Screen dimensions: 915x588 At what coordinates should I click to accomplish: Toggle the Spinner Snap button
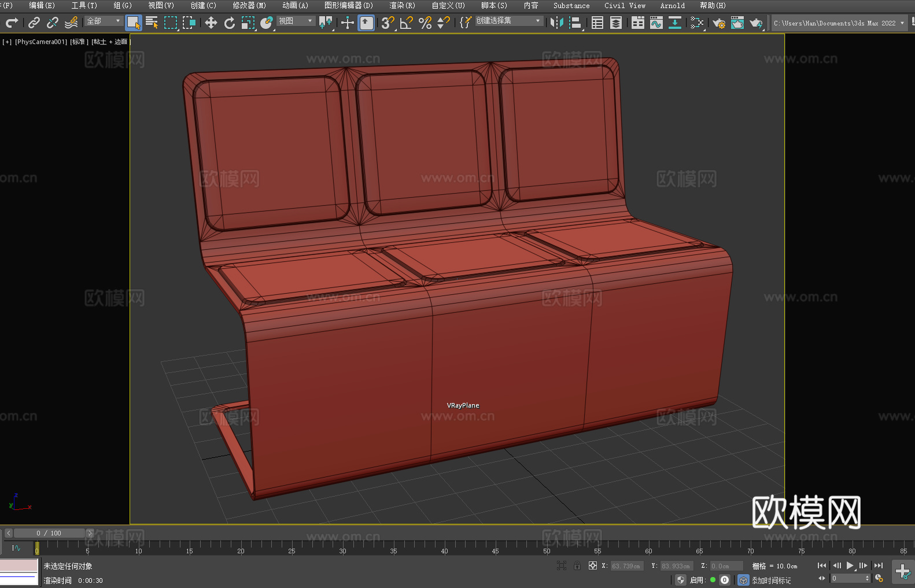pyautogui.click(x=444, y=23)
